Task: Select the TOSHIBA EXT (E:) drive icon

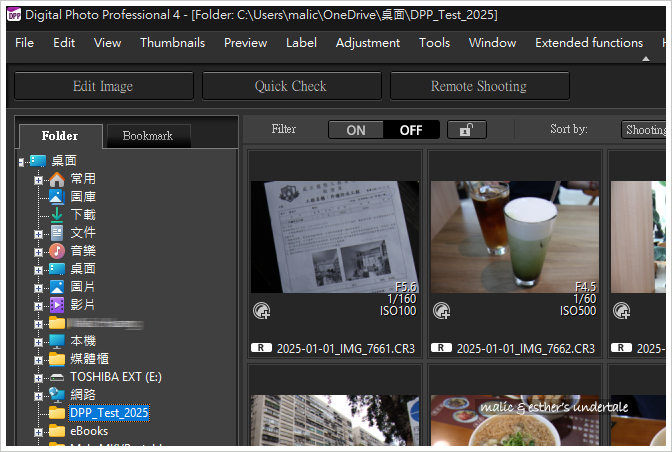Action: pos(57,377)
